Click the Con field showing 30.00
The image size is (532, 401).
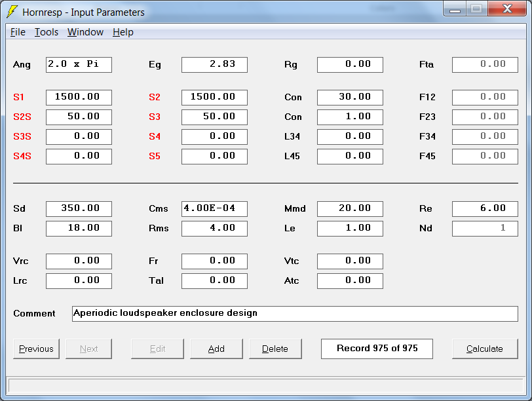(350, 98)
